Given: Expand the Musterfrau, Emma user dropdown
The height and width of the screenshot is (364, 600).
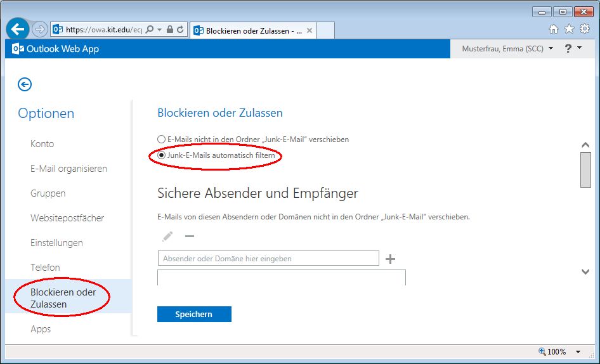Looking at the screenshot, I should pyautogui.click(x=507, y=49).
